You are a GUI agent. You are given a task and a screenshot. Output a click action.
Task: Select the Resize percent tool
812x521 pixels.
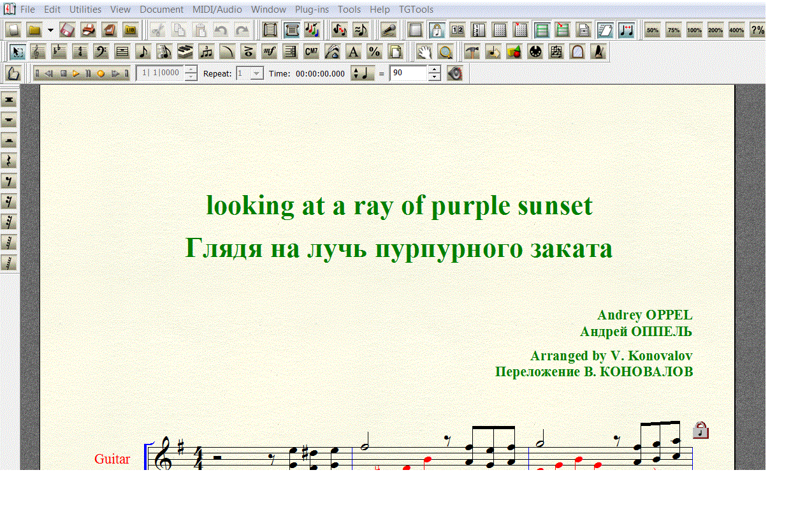(375, 52)
